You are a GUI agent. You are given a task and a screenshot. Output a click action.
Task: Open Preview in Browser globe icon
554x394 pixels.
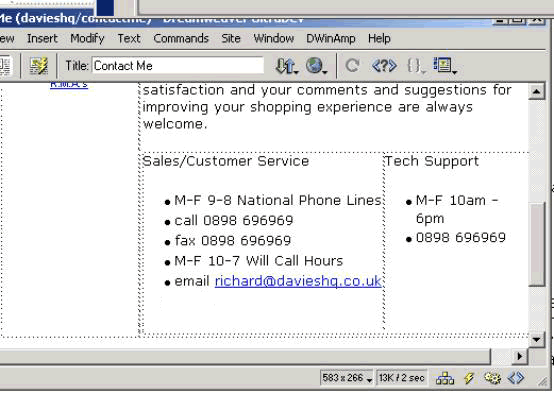point(316,66)
